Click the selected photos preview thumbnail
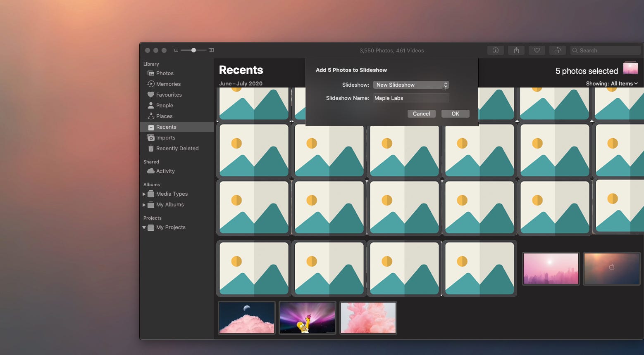The image size is (644, 355). pos(630,69)
